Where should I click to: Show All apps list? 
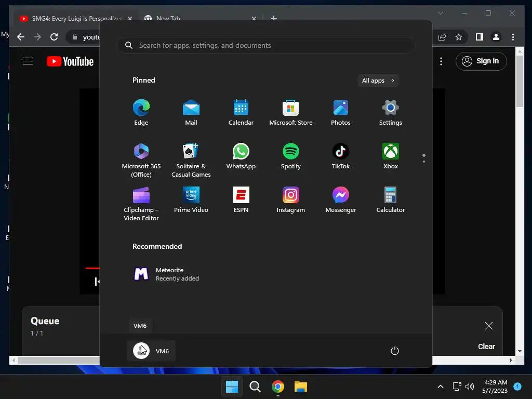coord(378,81)
